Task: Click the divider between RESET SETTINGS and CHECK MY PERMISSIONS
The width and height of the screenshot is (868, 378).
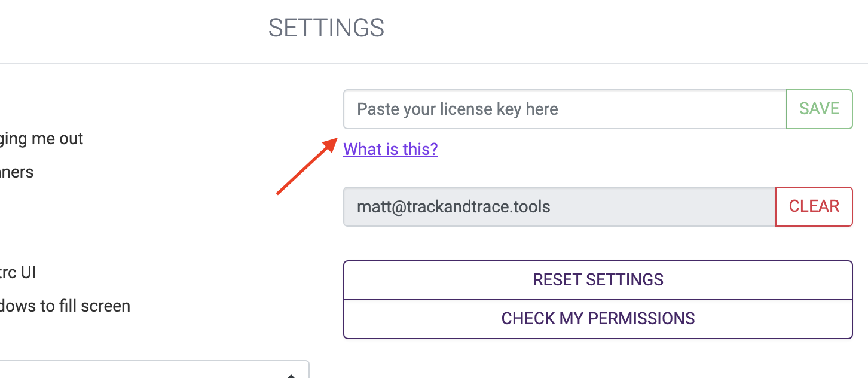Action: (598, 300)
